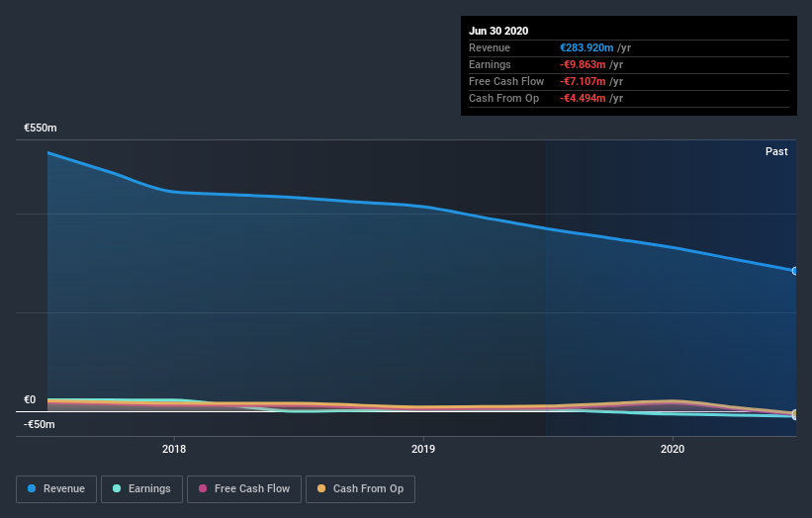Click the orange Cash From Op legend dot

[321, 488]
